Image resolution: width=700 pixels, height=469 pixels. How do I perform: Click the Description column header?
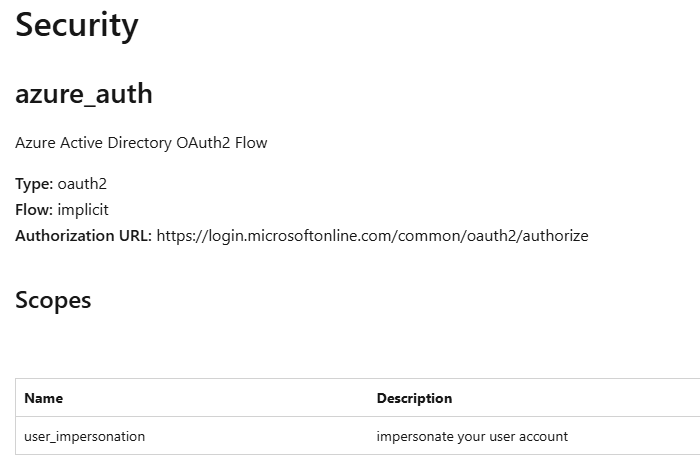pyautogui.click(x=414, y=398)
